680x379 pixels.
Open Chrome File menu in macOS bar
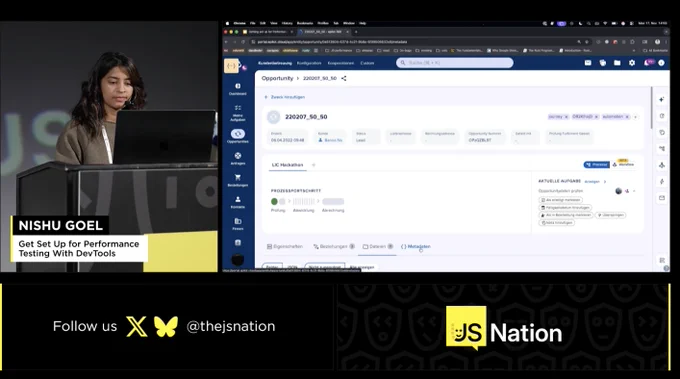click(x=252, y=23)
